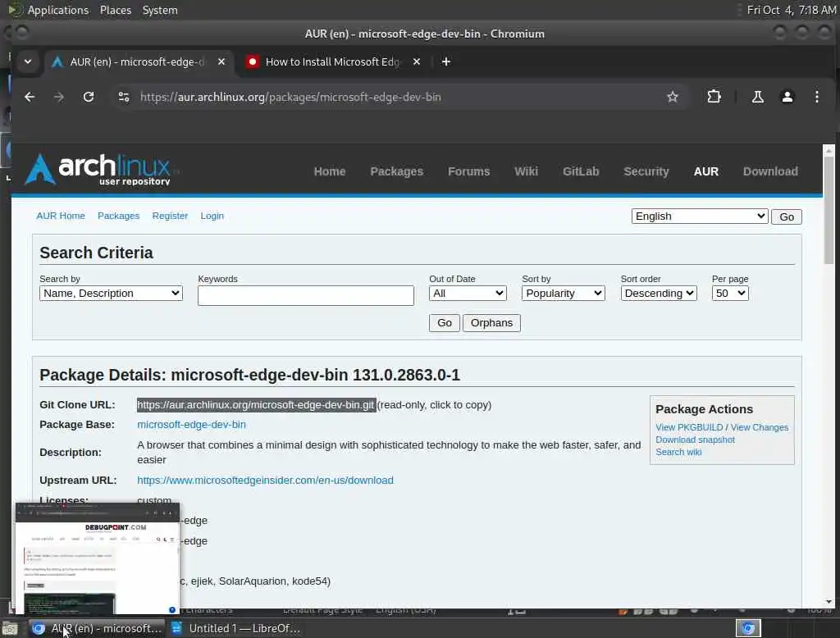Open the Sort by Popularity dropdown
Viewport: 840px width, 638px height.
tap(563, 294)
